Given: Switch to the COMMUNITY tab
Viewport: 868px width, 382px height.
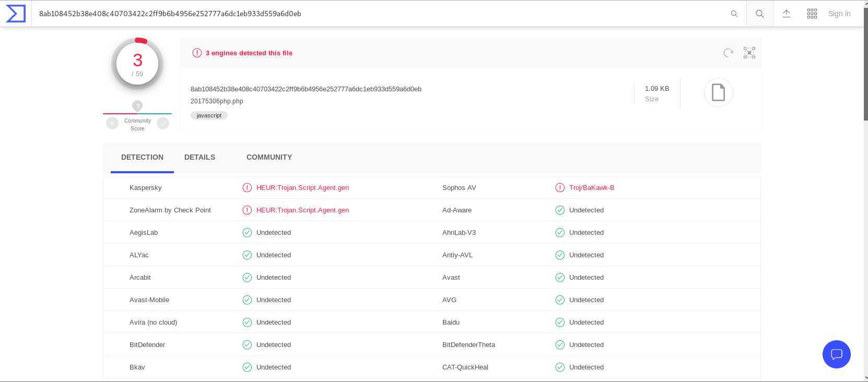Looking at the screenshot, I should tap(269, 157).
